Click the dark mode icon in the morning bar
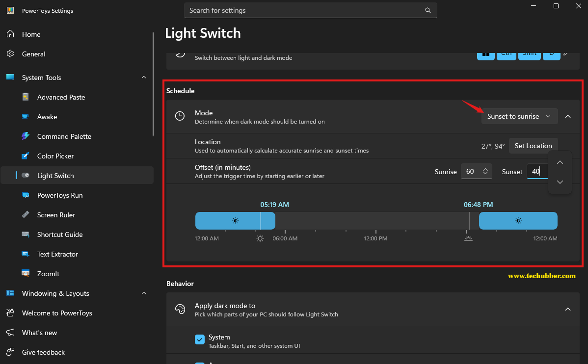 coord(236,221)
